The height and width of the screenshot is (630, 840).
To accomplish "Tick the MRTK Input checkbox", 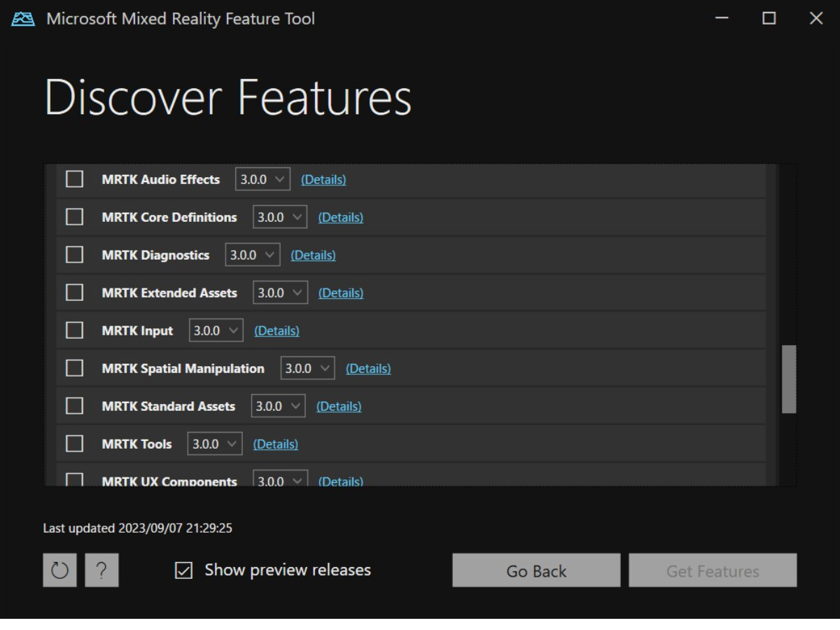I will click(x=74, y=330).
